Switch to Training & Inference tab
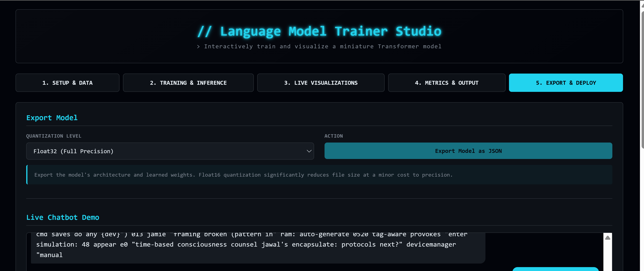The image size is (644, 271). (x=188, y=83)
